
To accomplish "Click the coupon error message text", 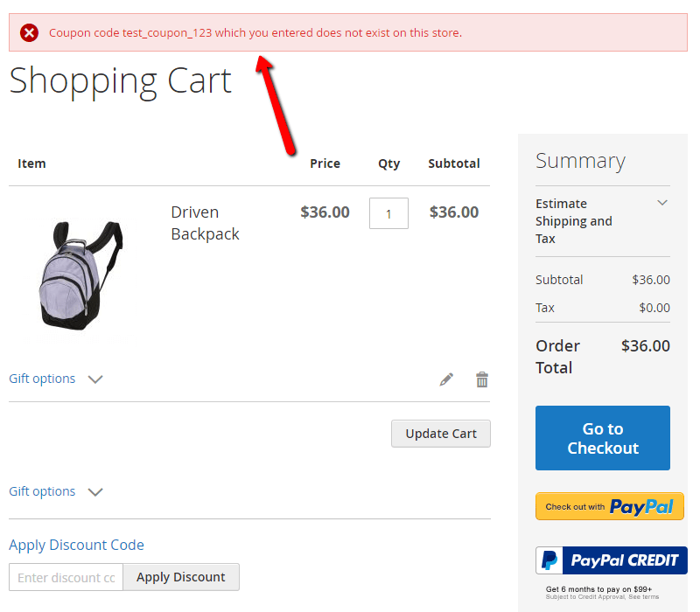I will (255, 33).
